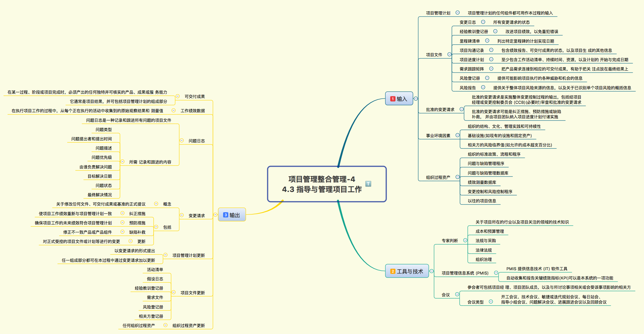The image size is (644, 334).
Task: Click the red priority 1 marker on 输入
Action: point(393,99)
